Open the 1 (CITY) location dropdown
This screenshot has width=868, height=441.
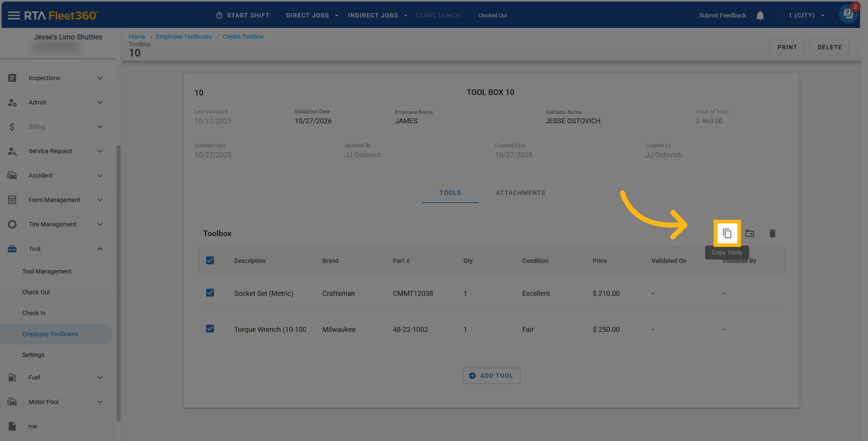(x=806, y=15)
